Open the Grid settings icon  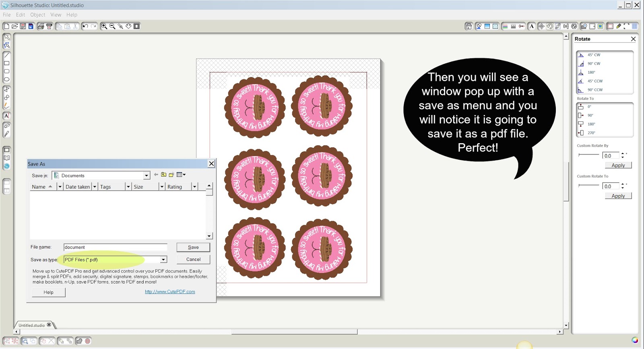pyautogui.click(x=635, y=26)
